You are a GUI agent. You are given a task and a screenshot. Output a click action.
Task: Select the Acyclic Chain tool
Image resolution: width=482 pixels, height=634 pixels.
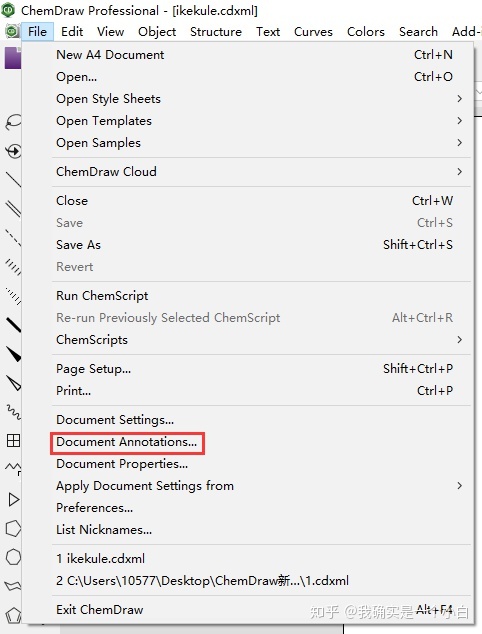click(13, 469)
